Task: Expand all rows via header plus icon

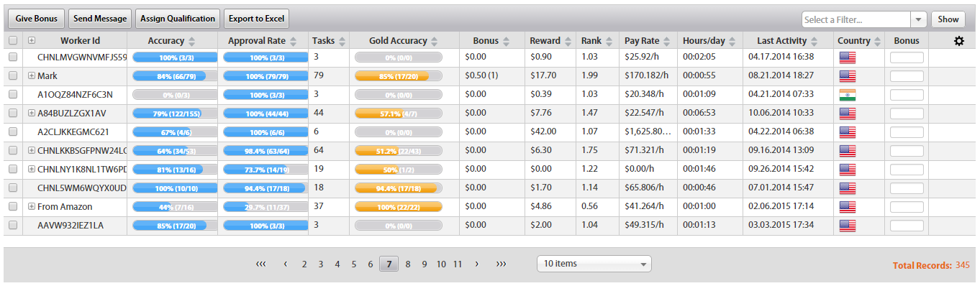Action: pyautogui.click(x=32, y=41)
